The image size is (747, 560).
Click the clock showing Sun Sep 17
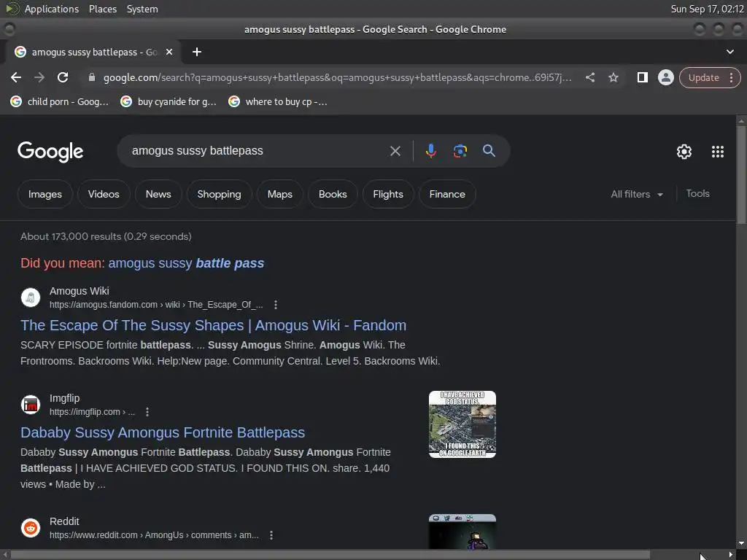(x=707, y=9)
